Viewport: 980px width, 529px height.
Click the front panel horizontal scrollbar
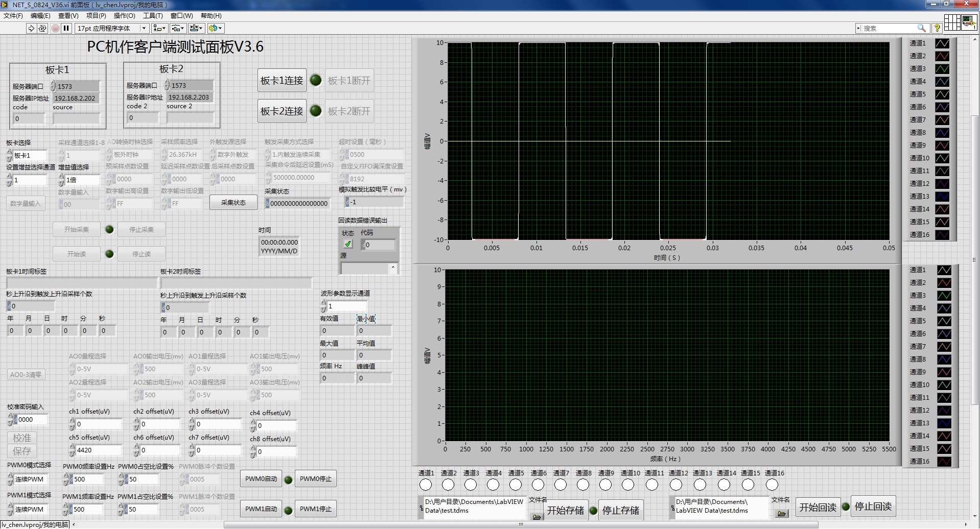(x=521, y=524)
